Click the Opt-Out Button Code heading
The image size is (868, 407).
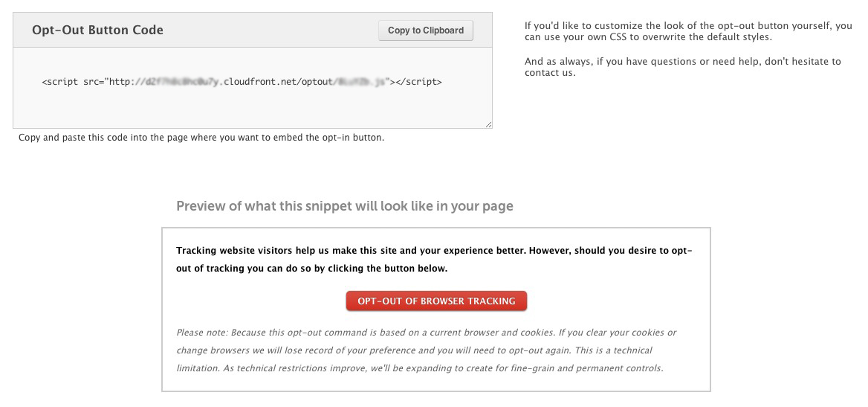[x=97, y=31]
